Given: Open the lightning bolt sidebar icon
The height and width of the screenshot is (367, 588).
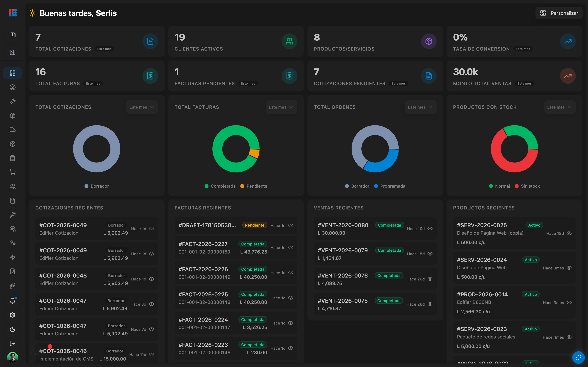Looking at the screenshot, I should [13, 257].
